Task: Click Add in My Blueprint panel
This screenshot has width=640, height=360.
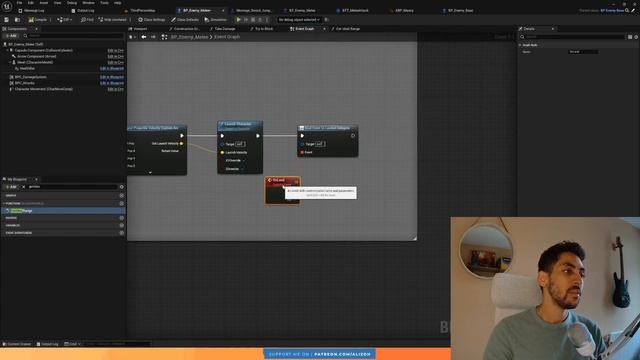Action: coord(11,187)
